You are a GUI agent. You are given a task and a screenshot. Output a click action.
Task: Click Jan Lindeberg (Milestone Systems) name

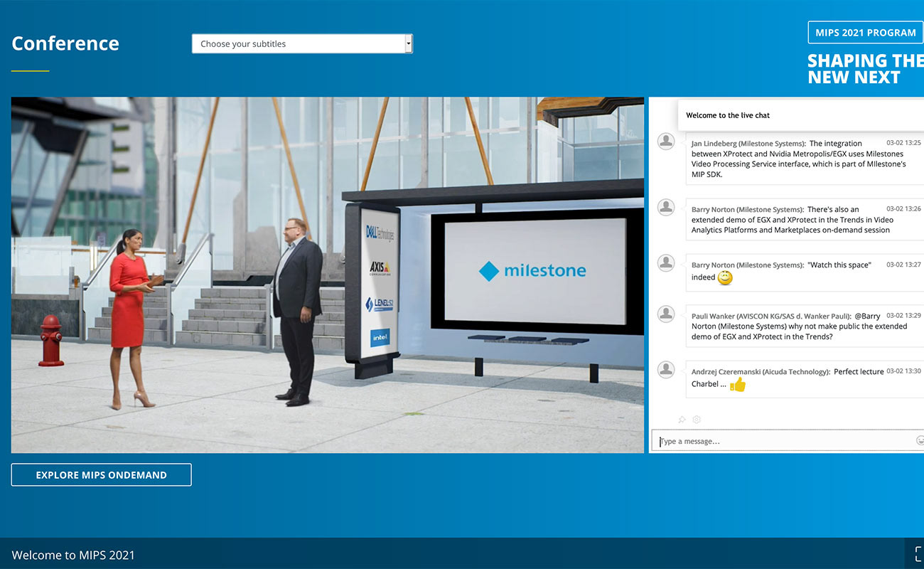[748, 144]
